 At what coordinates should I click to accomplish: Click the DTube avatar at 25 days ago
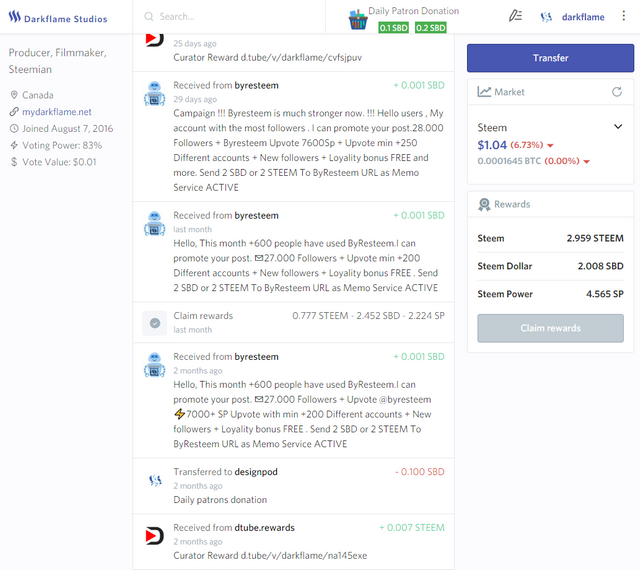tap(155, 40)
